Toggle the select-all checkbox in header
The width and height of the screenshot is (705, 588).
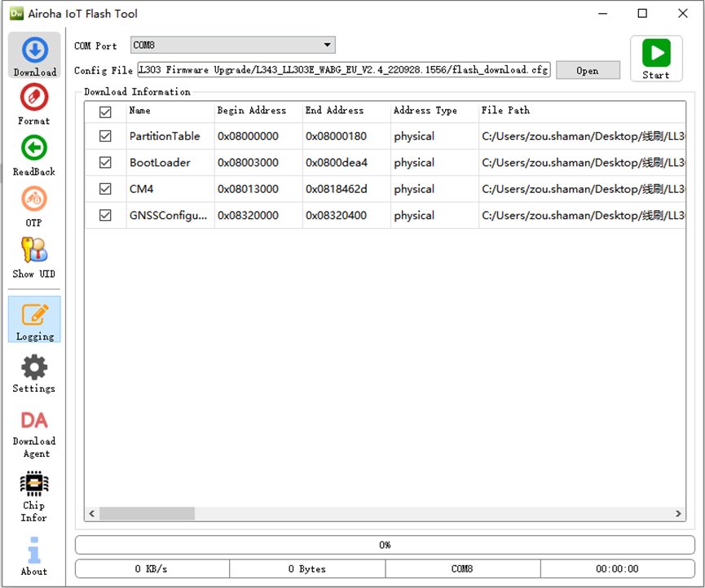click(105, 112)
